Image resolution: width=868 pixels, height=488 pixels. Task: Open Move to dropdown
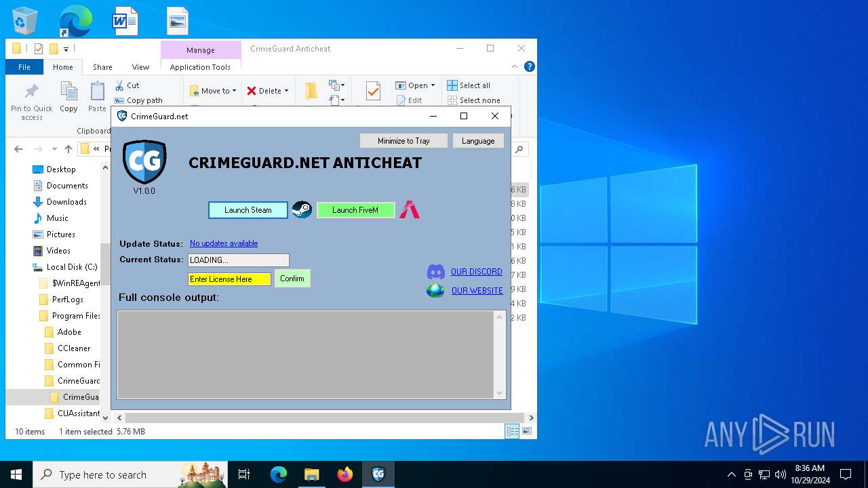pos(213,91)
